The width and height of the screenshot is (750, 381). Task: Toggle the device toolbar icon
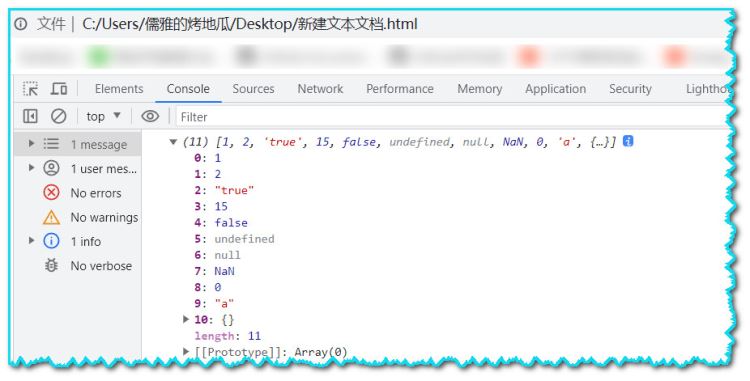tap(59, 89)
